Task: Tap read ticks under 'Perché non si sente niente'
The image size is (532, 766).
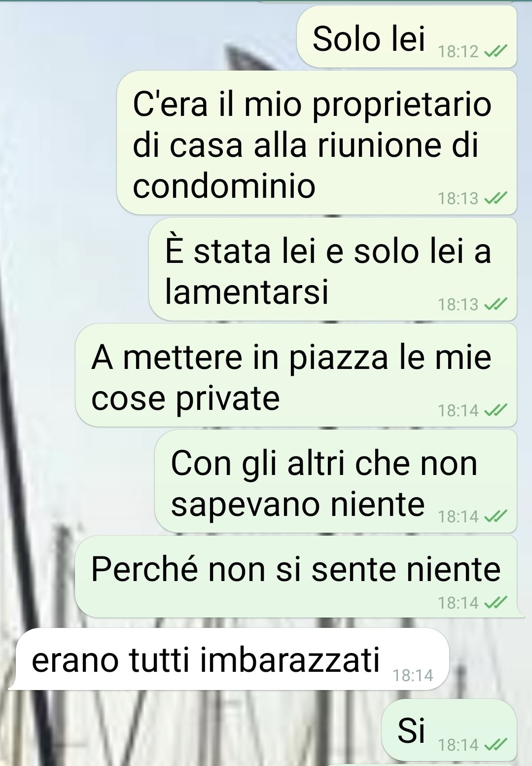Action: pyautogui.click(x=495, y=602)
